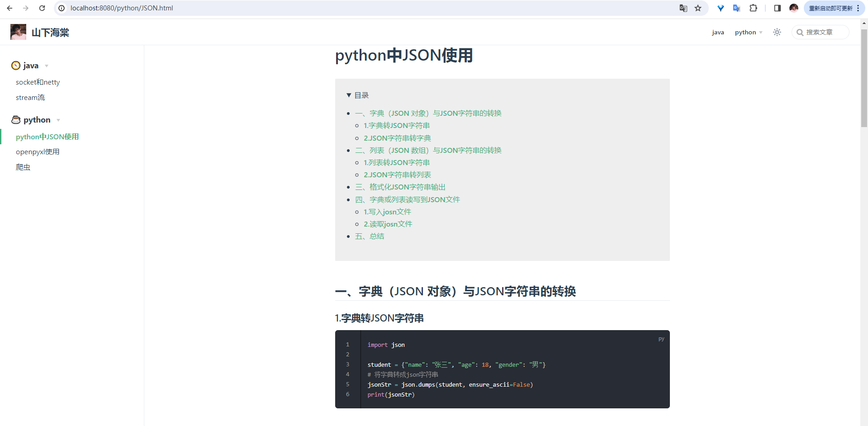Open Google Translate icon in address bar
Image resolution: width=868 pixels, height=426 pixels.
683,8
